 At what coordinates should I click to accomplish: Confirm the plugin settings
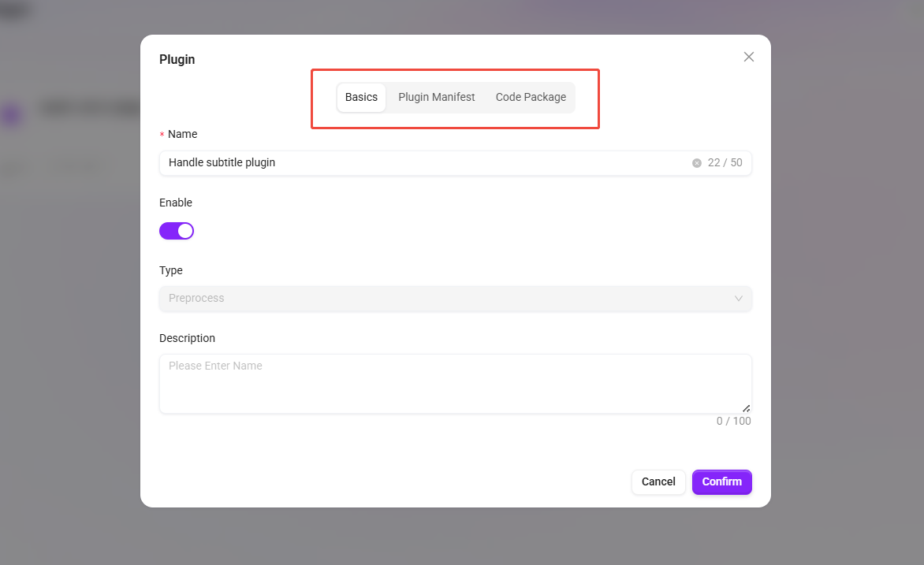pos(722,482)
